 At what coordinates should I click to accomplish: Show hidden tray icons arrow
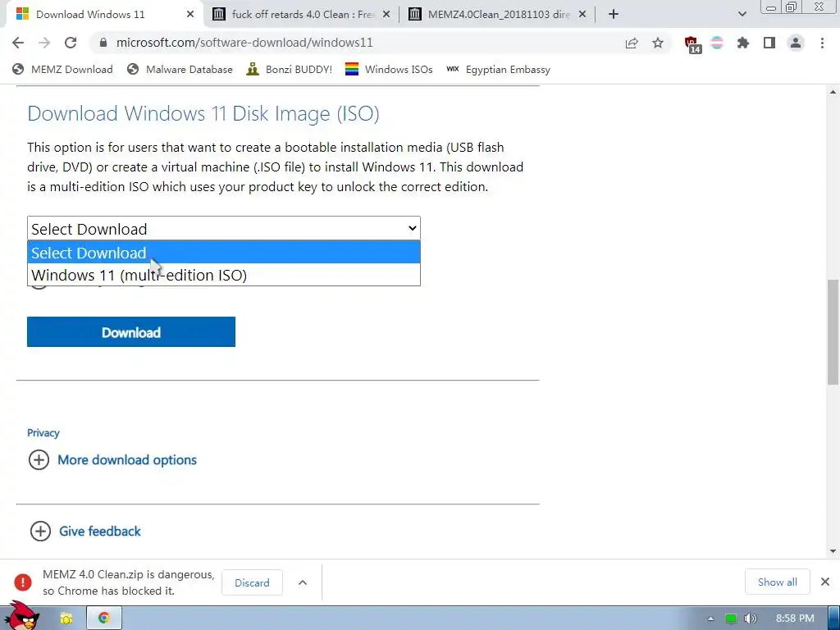coord(710,619)
